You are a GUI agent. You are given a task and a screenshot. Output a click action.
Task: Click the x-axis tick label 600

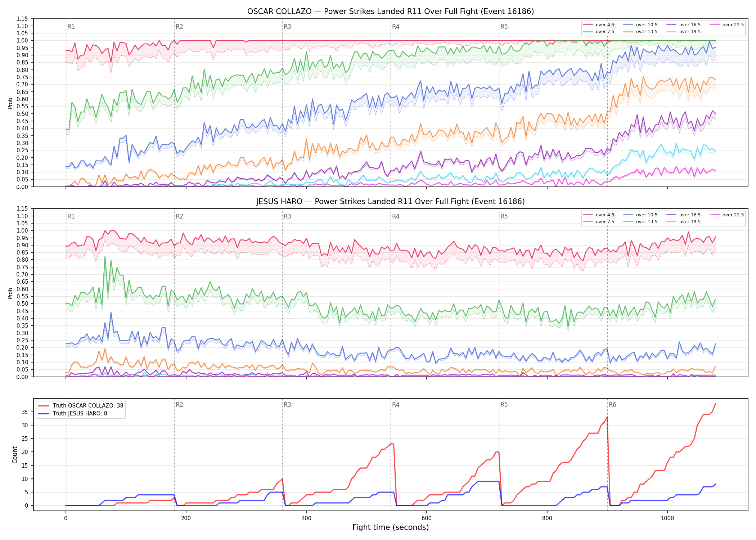427,518
